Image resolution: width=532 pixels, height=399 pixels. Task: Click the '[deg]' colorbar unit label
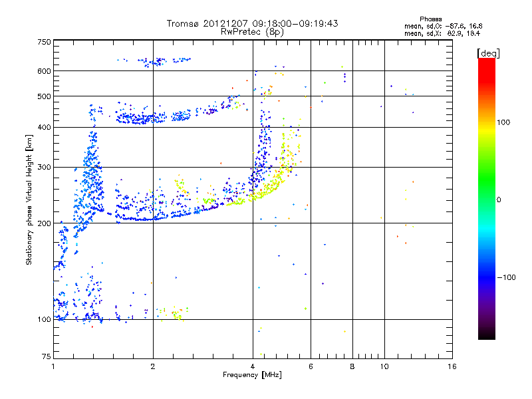(x=488, y=54)
